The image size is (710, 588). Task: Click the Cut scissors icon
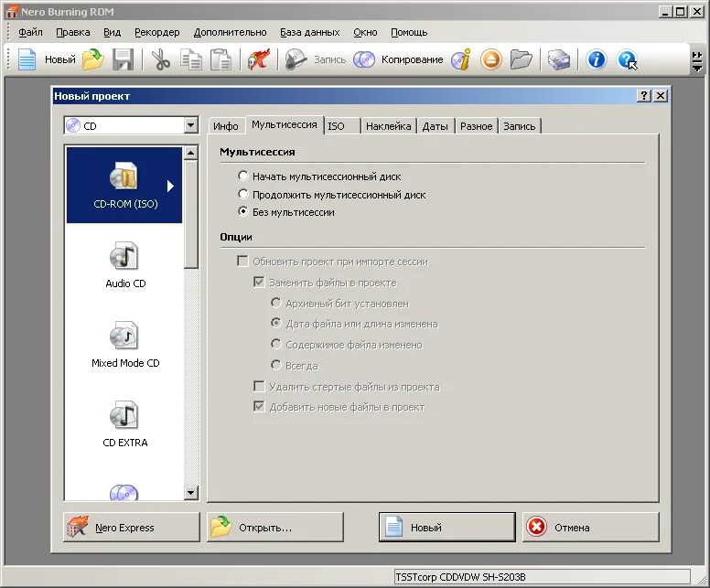pos(160,59)
